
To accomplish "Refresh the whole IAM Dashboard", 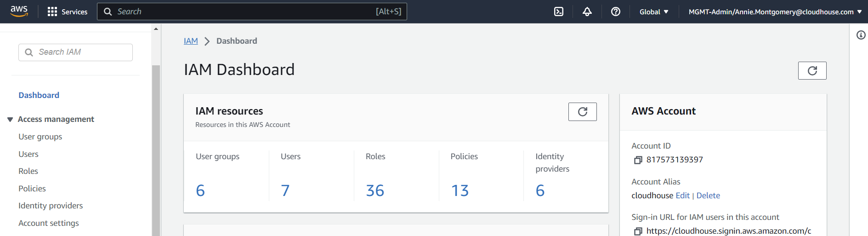I will click(812, 71).
